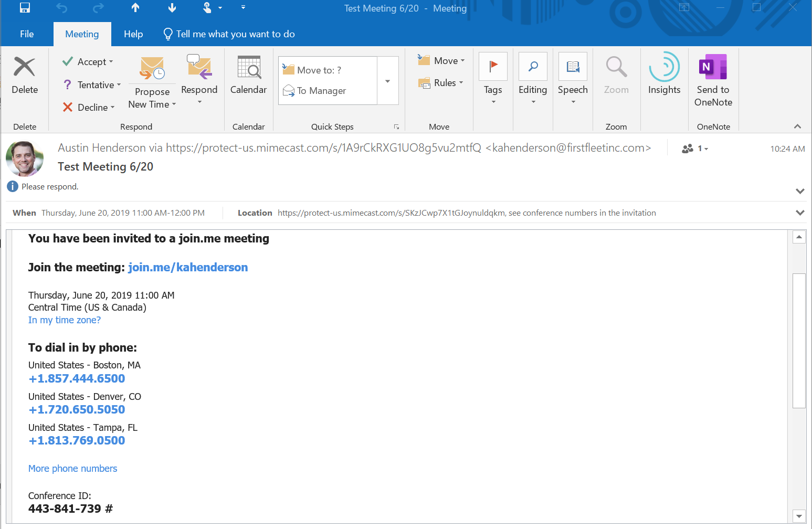Open the Tags dropdown arrow
The image size is (812, 529).
[493, 102]
